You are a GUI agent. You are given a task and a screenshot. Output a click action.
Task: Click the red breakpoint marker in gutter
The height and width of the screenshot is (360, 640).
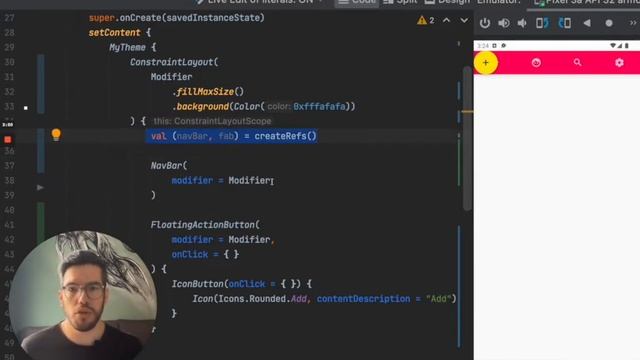coord(8,140)
